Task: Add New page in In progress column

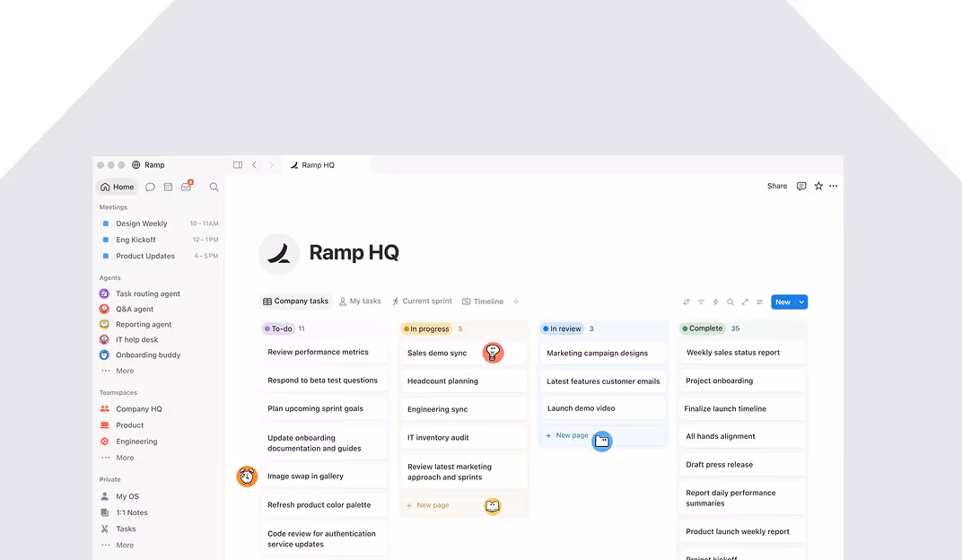Action: [428, 505]
